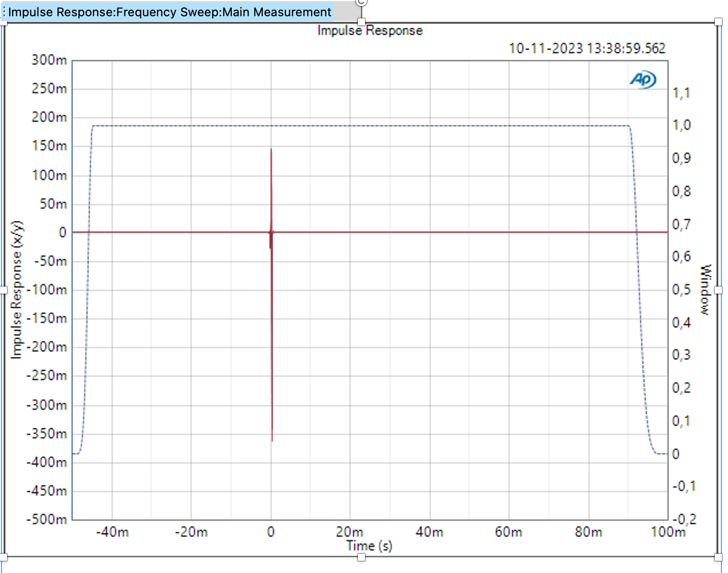Click the bottom-center resize handle
Screen dimensions: 728x573
(361, 557)
